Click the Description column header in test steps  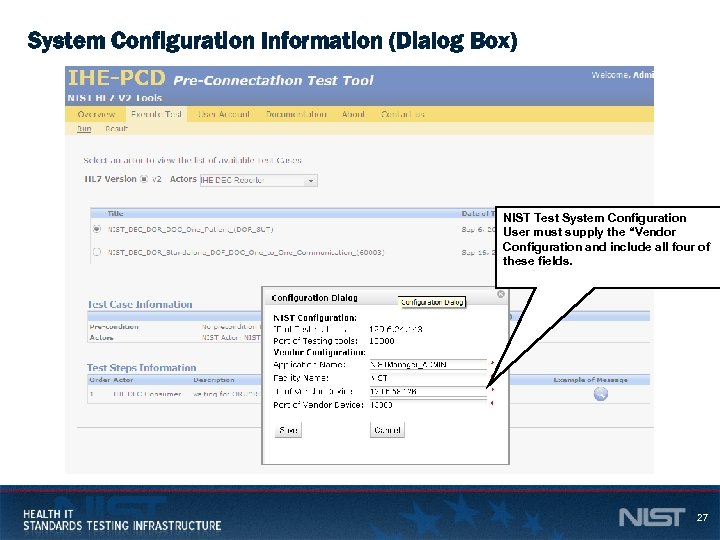click(214, 380)
